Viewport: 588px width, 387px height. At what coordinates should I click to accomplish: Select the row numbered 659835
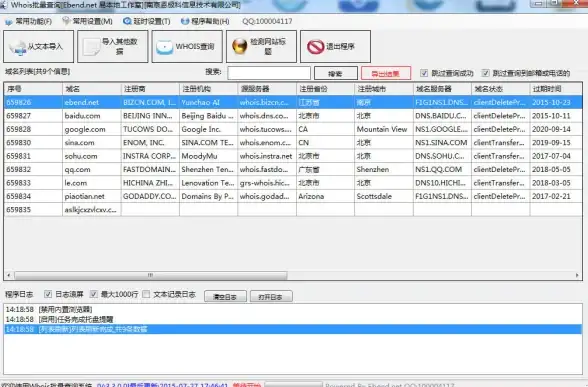(x=293, y=210)
